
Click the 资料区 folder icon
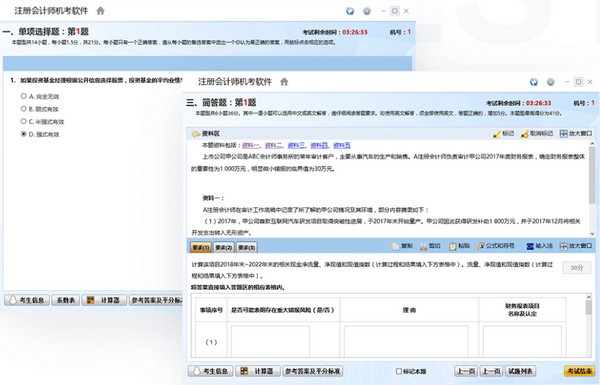[196, 134]
